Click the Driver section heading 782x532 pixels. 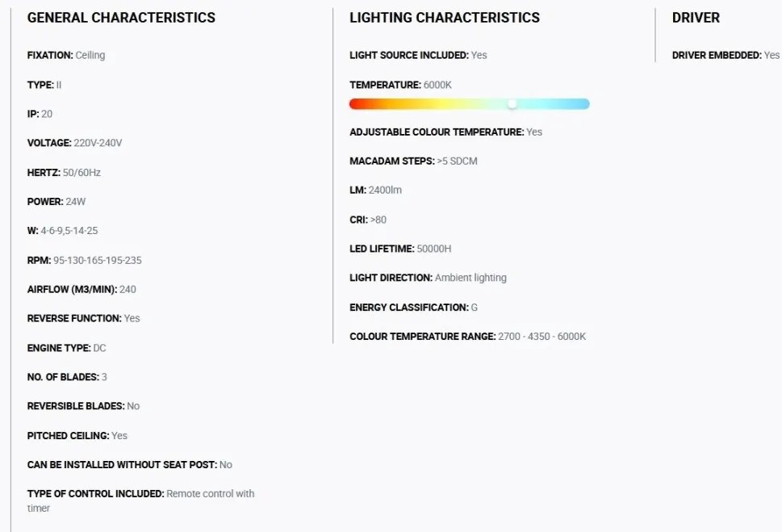pos(696,18)
